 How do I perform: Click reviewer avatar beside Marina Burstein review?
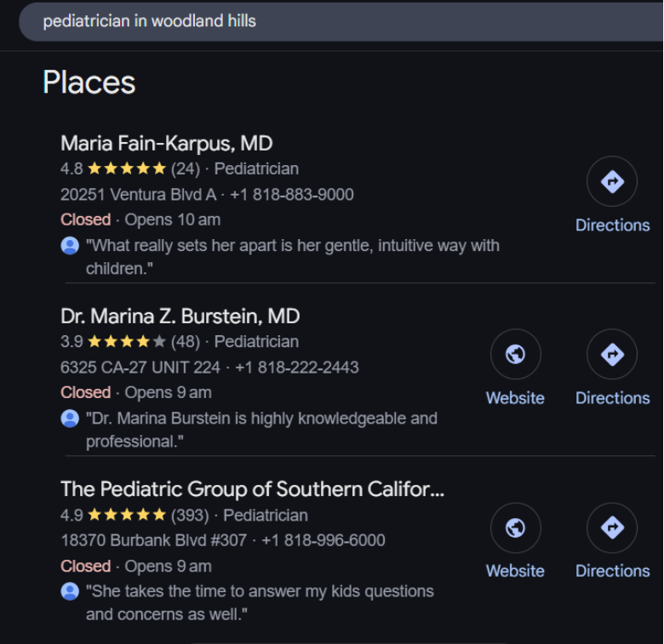coord(70,419)
